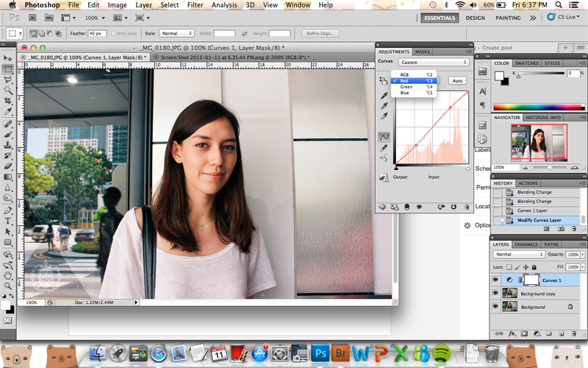Screen dimensions: 588x368
Task: Click the reset adjustment icon in Adjustments panel
Action: [453, 207]
